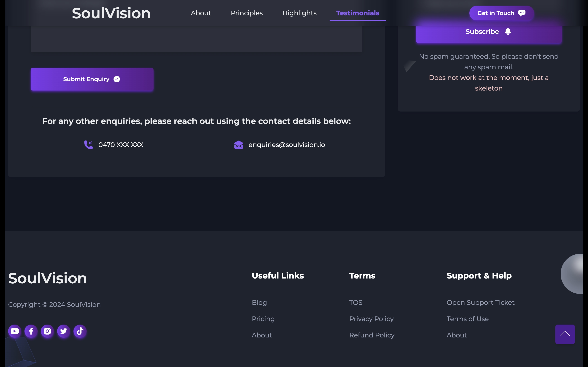Click the Twitter social media icon
588x367 pixels.
point(63,331)
